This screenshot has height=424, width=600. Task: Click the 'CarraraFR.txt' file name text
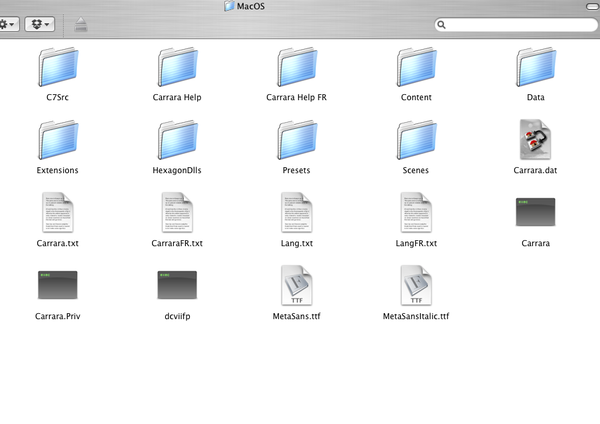(x=177, y=243)
